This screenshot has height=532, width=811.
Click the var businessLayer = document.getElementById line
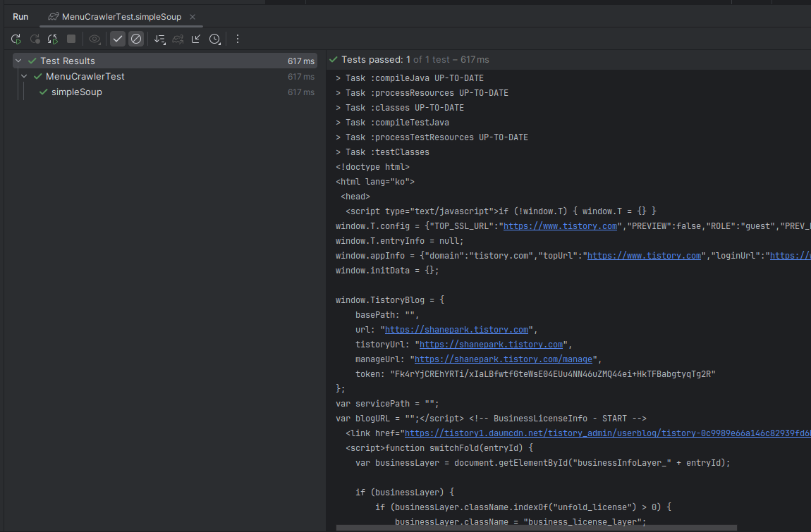(542, 463)
